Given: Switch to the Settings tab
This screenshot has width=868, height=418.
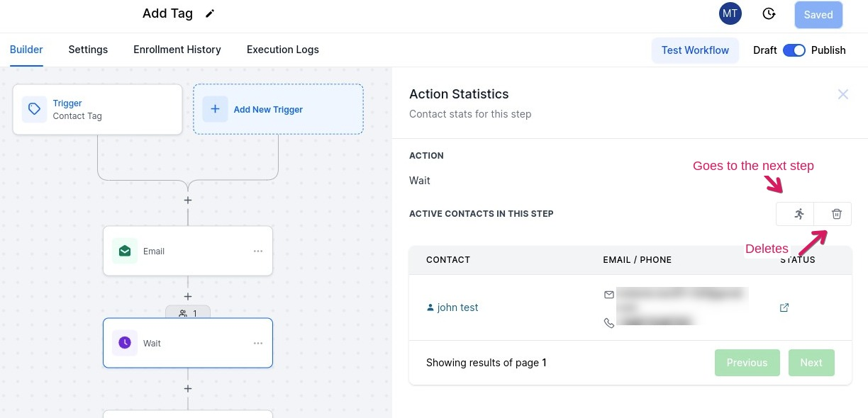Looking at the screenshot, I should [x=88, y=50].
